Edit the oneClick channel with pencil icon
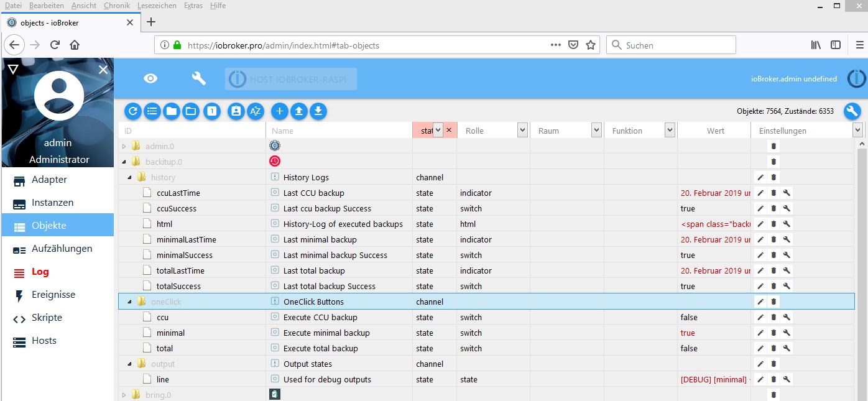 (x=760, y=302)
